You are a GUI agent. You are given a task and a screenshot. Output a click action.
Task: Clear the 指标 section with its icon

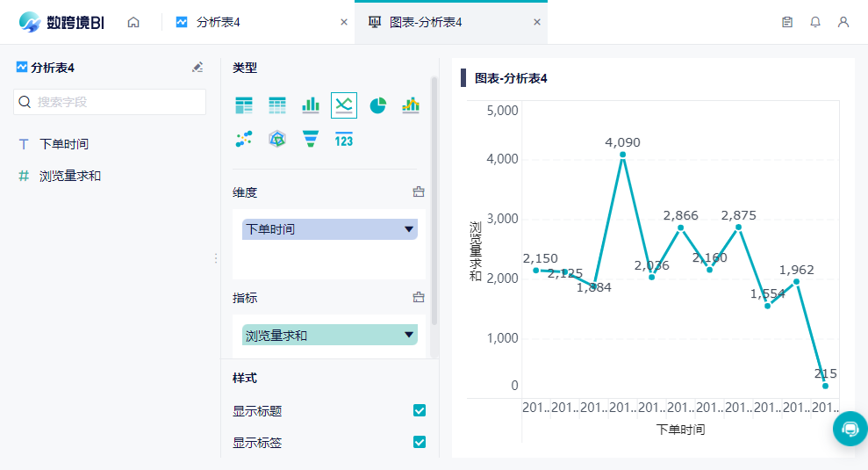pyautogui.click(x=419, y=297)
